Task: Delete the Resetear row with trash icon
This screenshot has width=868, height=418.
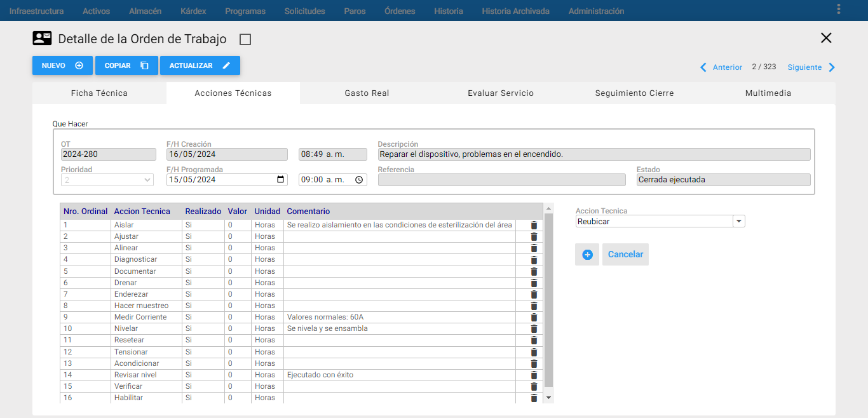Action: [x=534, y=340]
